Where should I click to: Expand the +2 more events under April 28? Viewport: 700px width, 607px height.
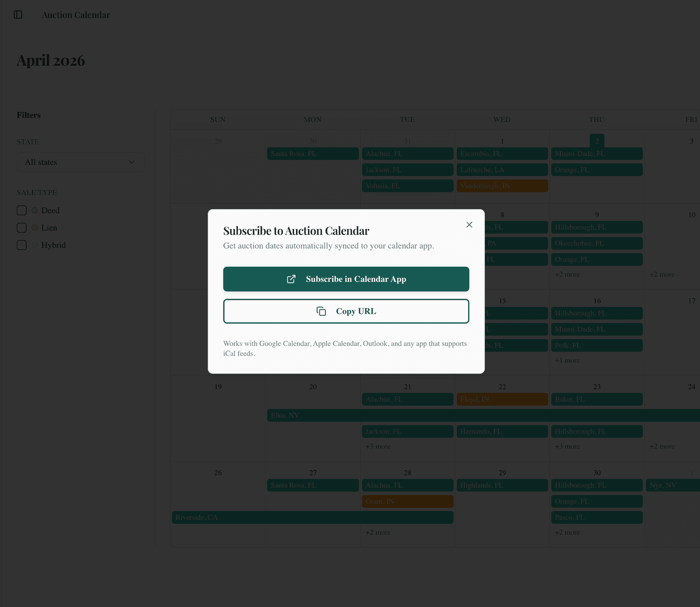(x=378, y=532)
